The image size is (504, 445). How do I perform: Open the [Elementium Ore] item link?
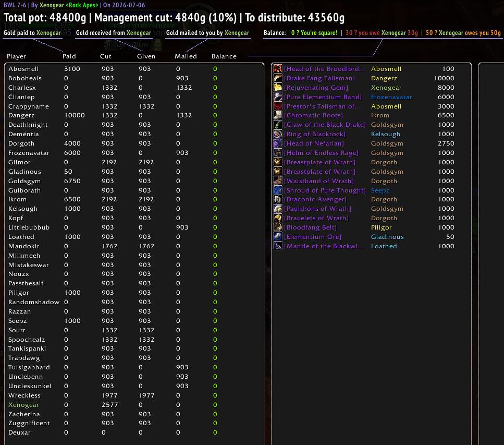point(312,237)
